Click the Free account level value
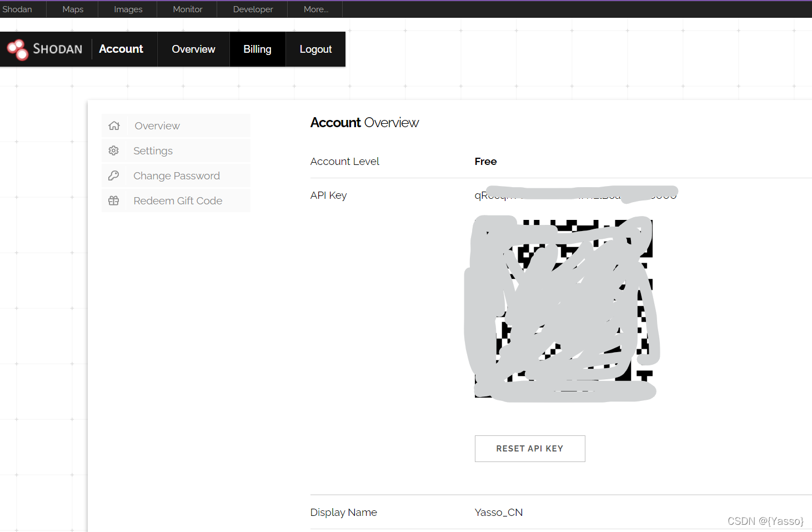This screenshot has width=812, height=532. (486, 162)
